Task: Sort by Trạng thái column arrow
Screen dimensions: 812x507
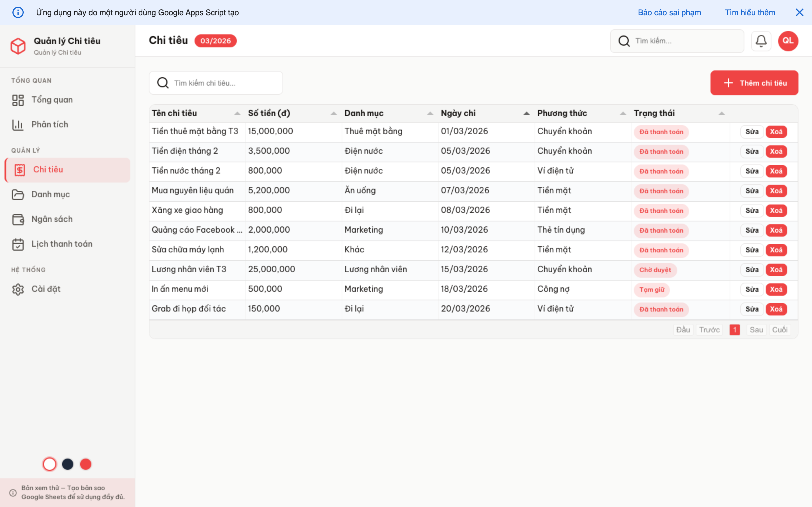Action: 722,113
